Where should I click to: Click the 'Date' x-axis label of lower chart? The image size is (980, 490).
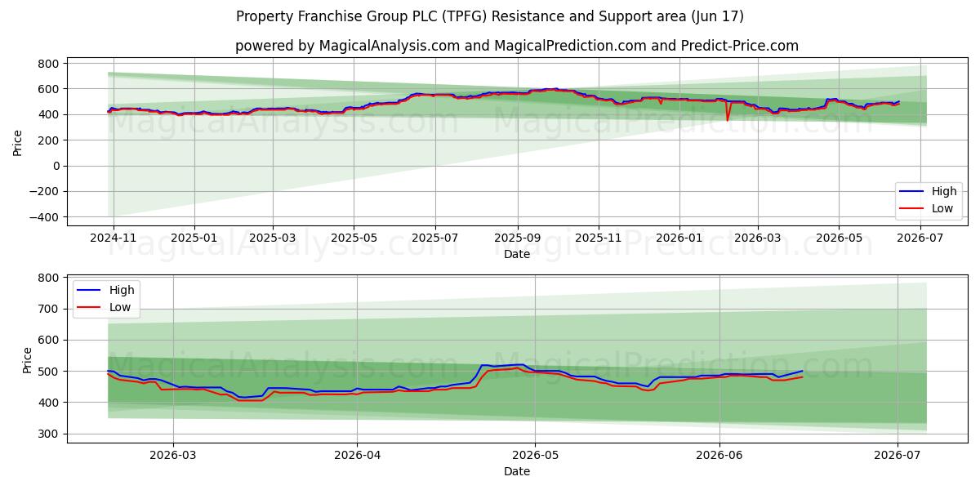point(517,471)
